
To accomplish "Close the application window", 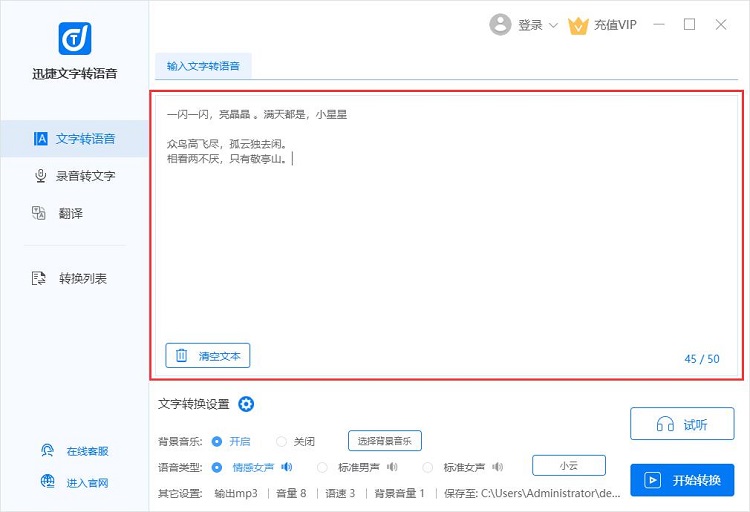I will coord(721,24).
